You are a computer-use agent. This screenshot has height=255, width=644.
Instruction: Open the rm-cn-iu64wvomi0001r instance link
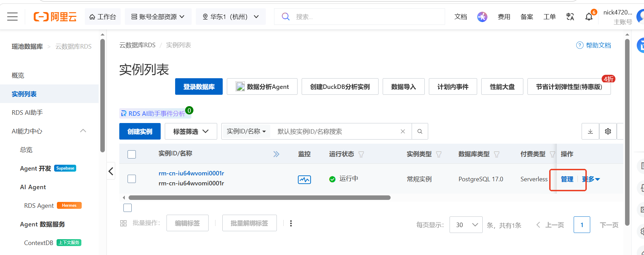coord(191,173)
